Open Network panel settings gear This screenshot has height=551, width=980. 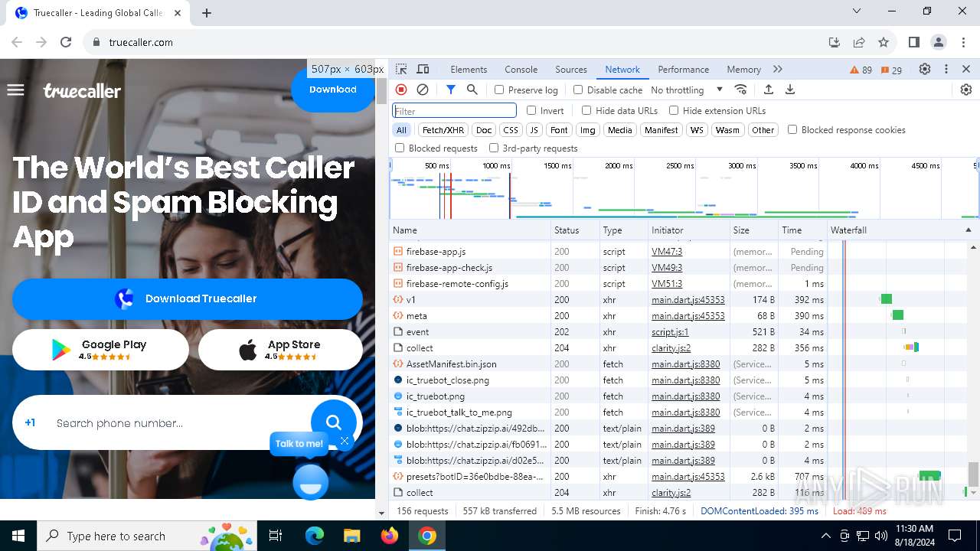[966, 90]
